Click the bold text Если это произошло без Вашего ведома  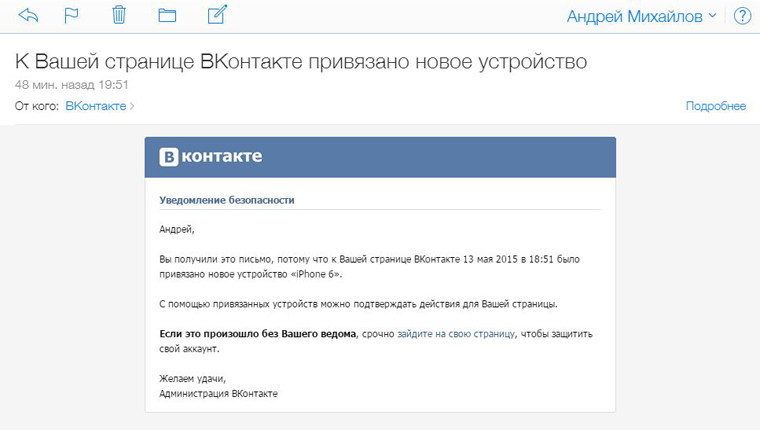pyautogui.click(x=257, y=334)
